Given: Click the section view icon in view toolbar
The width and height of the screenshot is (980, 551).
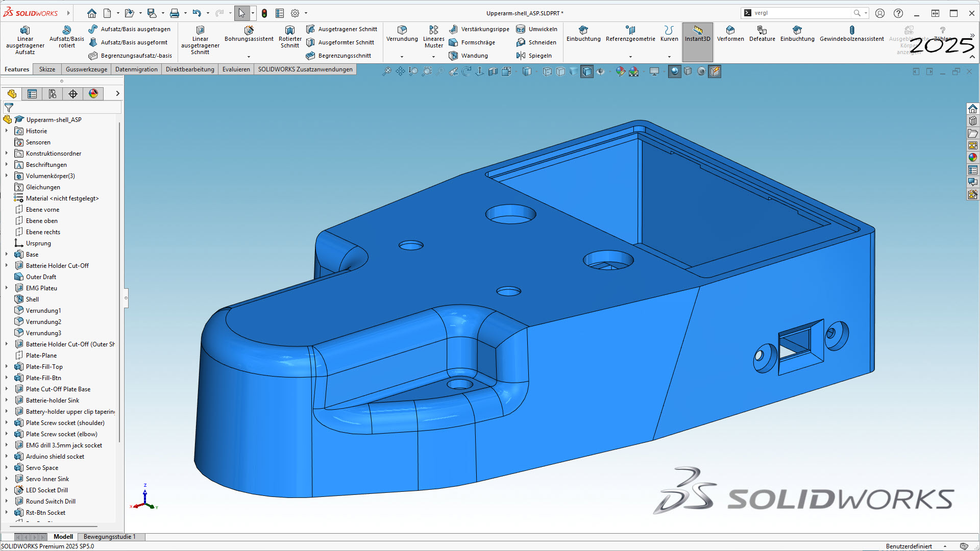Looking at the screenshot, I should coord(493,71).
